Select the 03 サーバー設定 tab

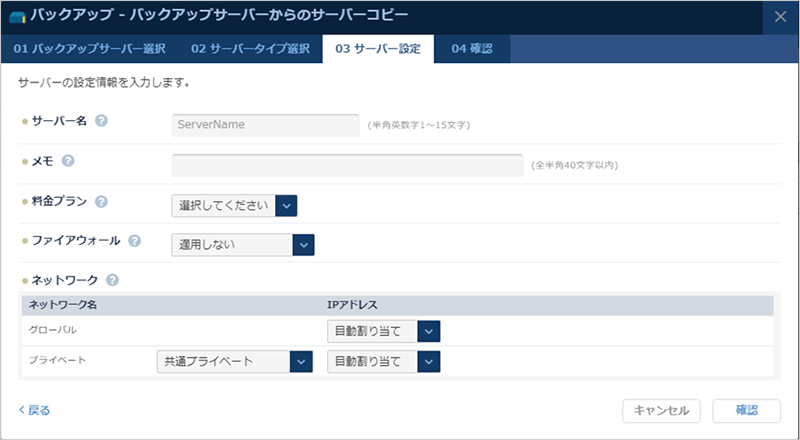coord(378,48)
